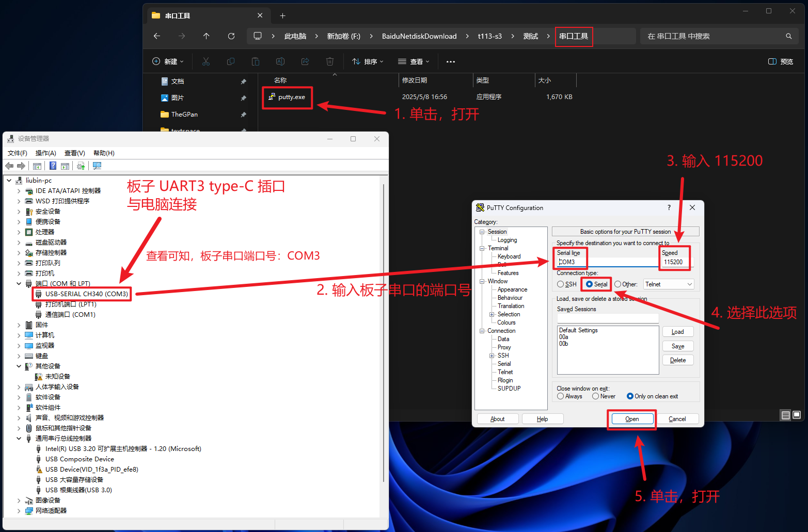Click the About button in PuTTY
Viewport: 808px width, 532px height.
click(x=498, y=419)
